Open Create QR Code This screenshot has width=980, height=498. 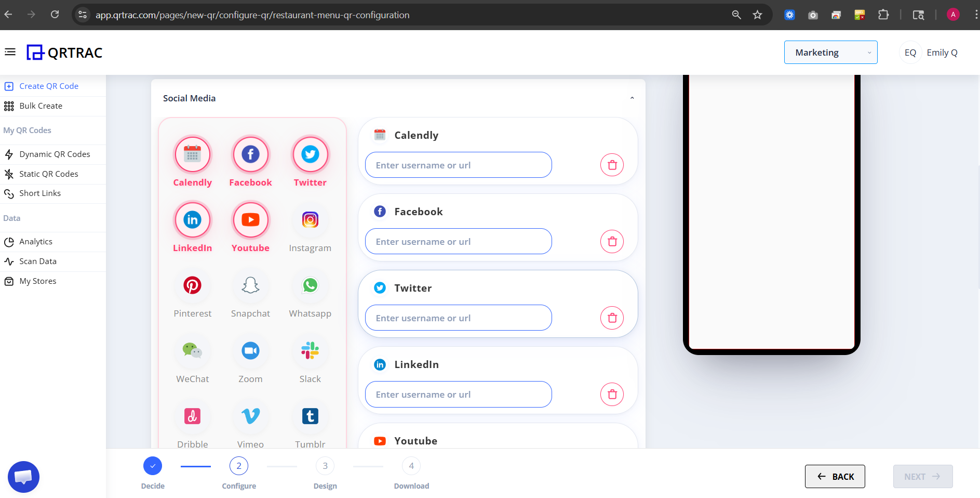click(x=49, y=86)
